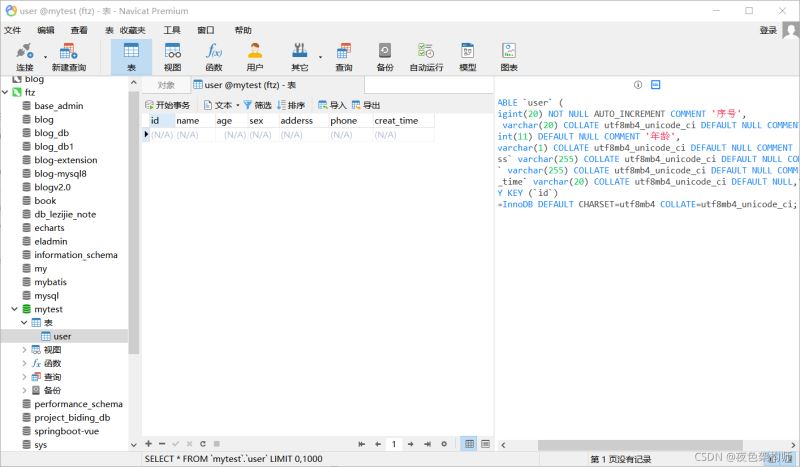Viewport: 800px width, 467px height.
Task: Select the springboot-vue database
Action: click(x=66, y=431)
